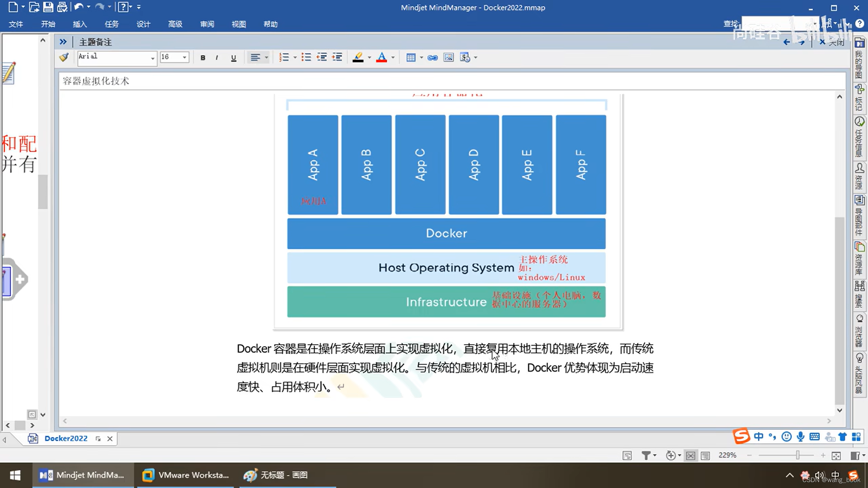Open the 开始 ribbon tab
The width and height of the screenshot is (868, 488).
48,24
